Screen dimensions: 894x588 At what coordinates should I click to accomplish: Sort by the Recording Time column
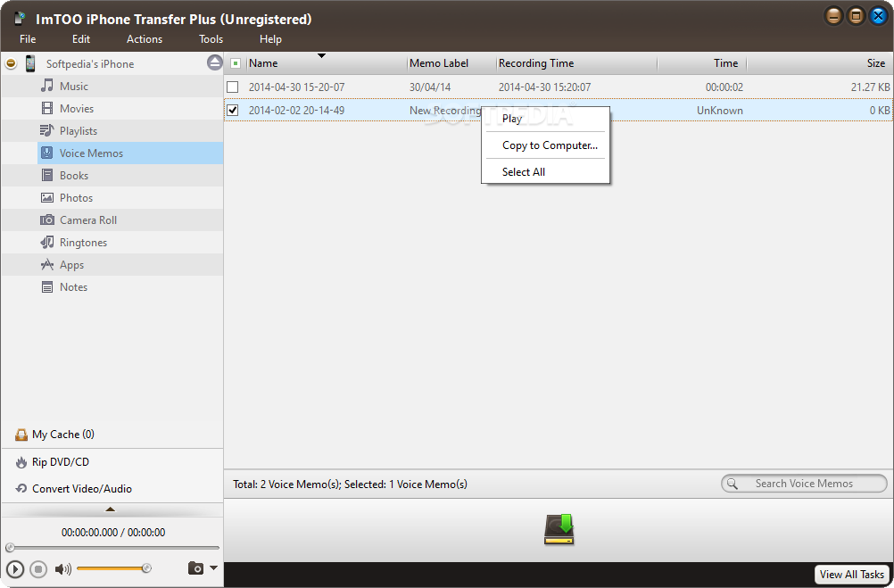pyautogui.click(x=576, y=63)
